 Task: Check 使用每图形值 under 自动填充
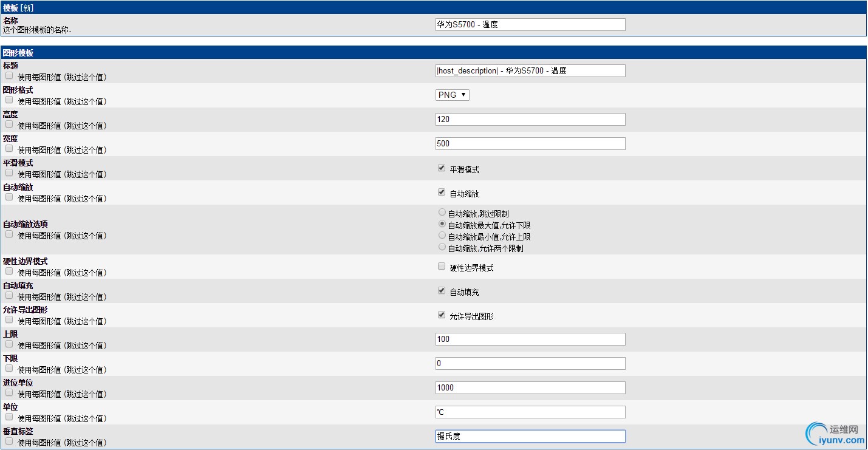point(9,296)
